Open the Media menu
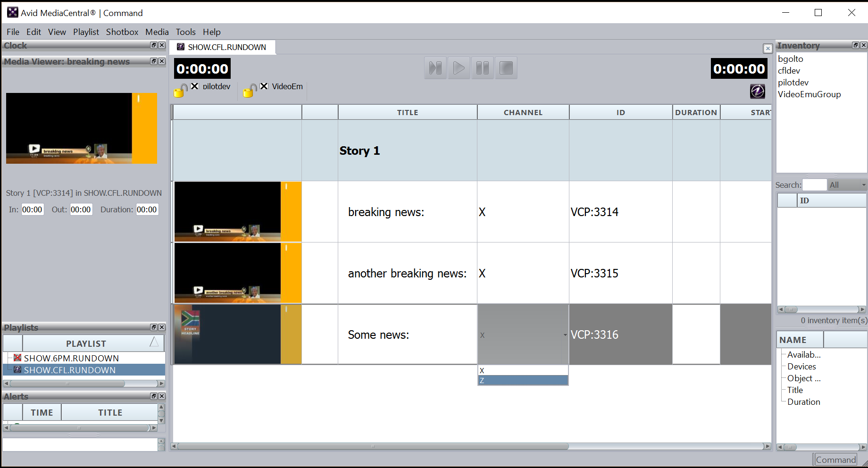This screenshot has width=868, height=468. coord(157,32)
